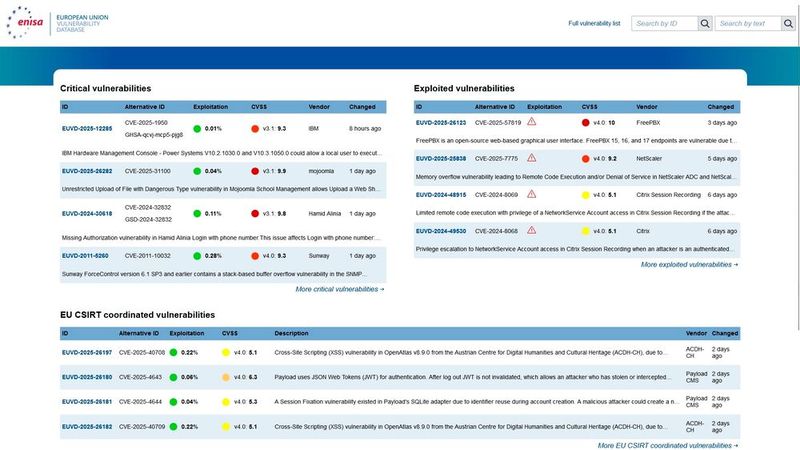800x450 pixels.
Task: Click green exploitation dot for EUVD-2025-26180
Action: pos(173,377)
